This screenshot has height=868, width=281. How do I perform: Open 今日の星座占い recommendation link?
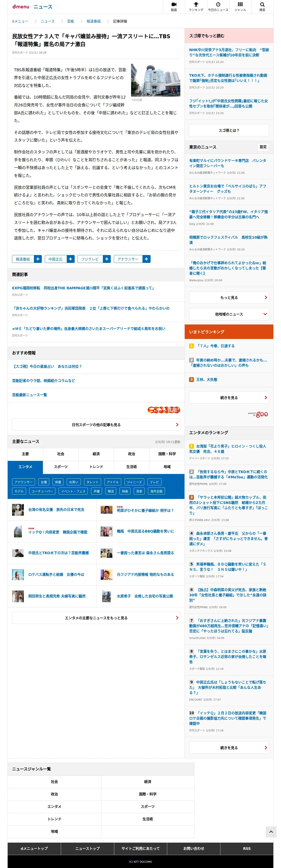tap(47, 366)
